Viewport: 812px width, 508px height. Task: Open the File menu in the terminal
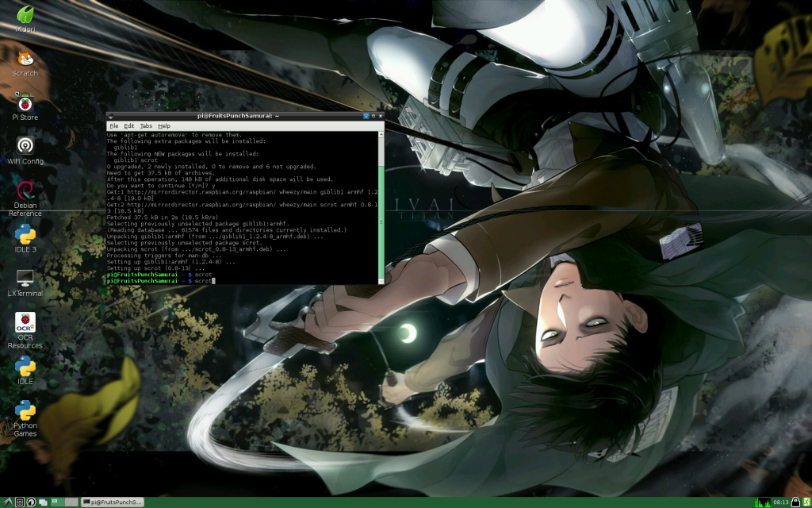click(113, 126)
